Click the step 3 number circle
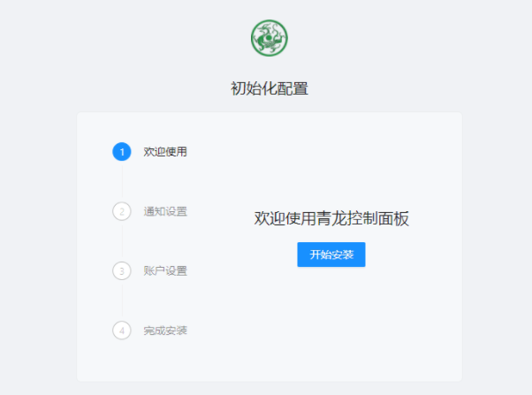 point(122,270)
